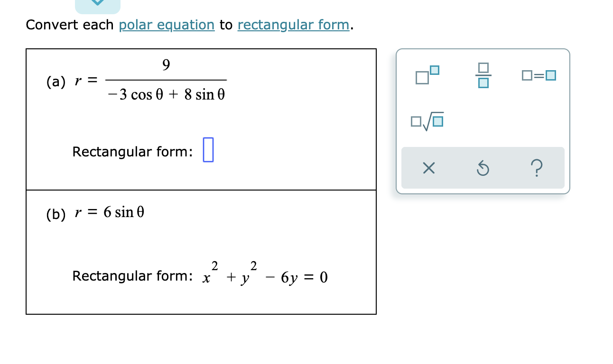
Task: Select the part (a) polar equation fraction
Action: coord(165,80)
